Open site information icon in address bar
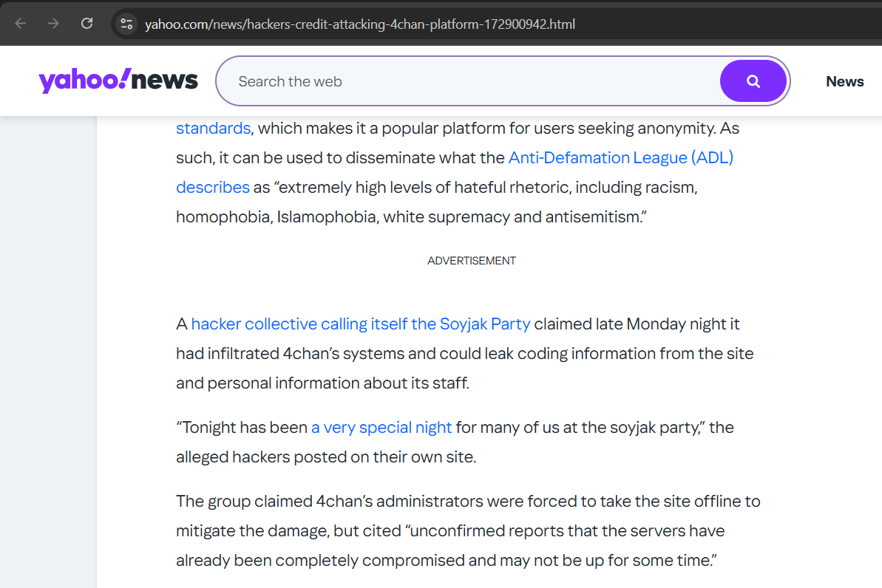 click(126, 24)
